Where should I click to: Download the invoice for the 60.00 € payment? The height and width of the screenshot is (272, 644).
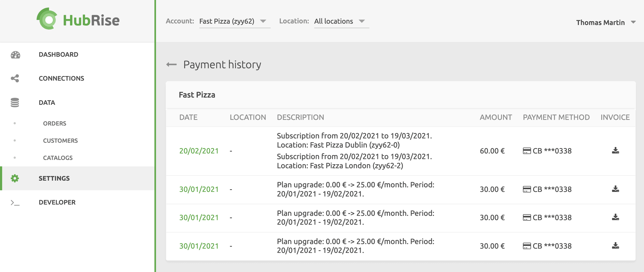[x=615, y=151]
